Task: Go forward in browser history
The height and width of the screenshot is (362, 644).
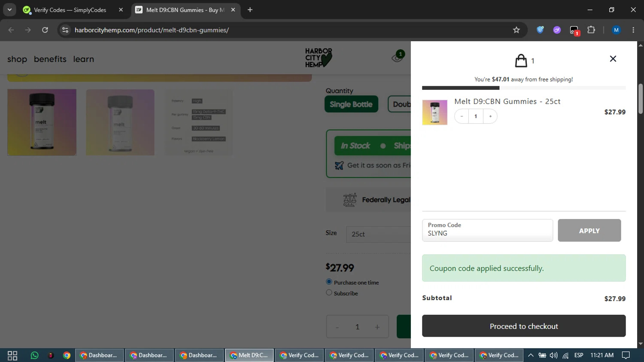Action: click(x=28, y=30)
